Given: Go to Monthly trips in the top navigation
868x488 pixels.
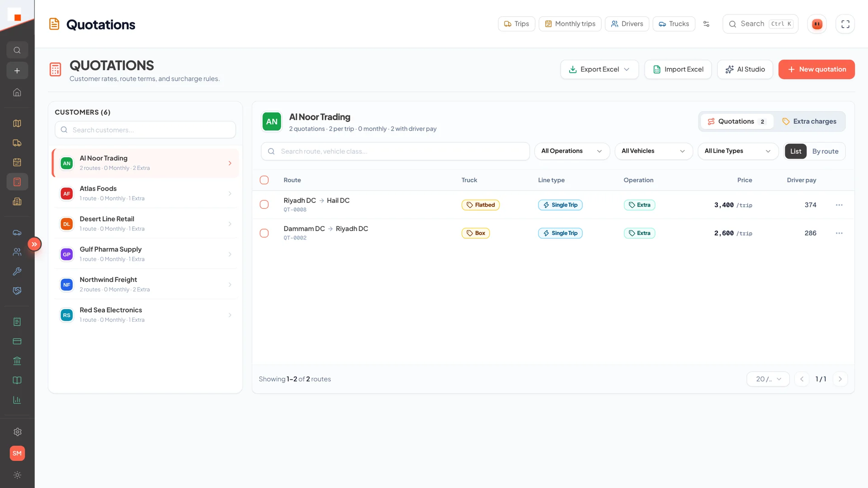Looking at the screenshot, I should click(570, 24).
